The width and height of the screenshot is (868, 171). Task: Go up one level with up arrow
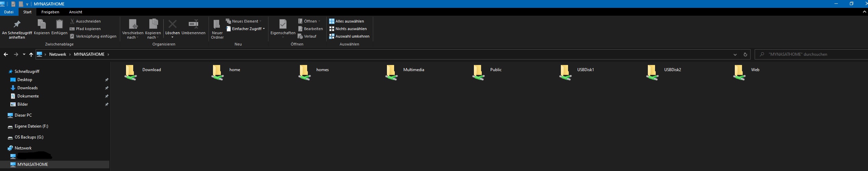[31, 54]
